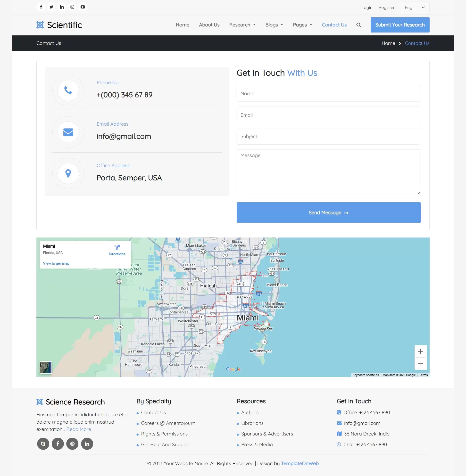Expand the Pages dropdown menu
466x476 pixels.
pyautogui.click(x=302, y=25)
